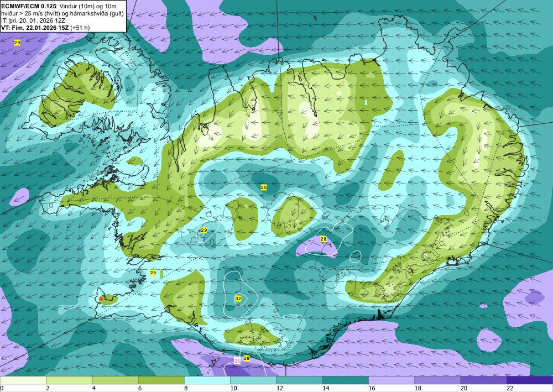The image size is (553, 392).
Task: Click the yellow 25 label beside the small green bar
Action: point(153,273)
